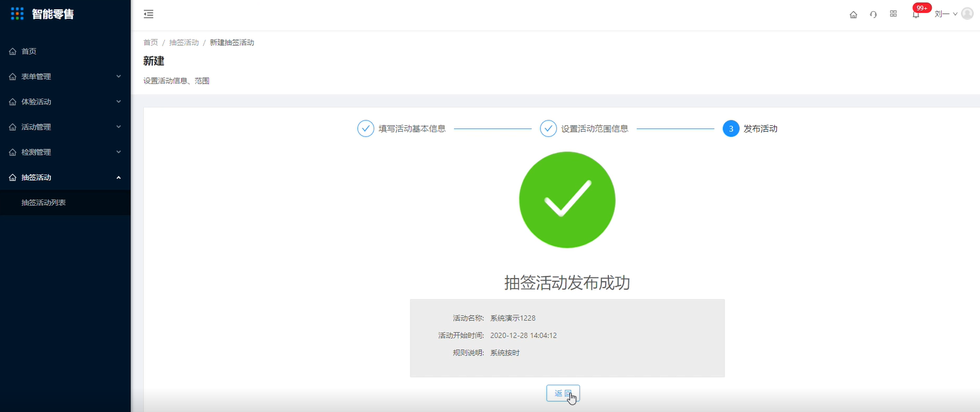Click the 设置活动范围信息 step label
Screen dimensions: 980x412
tap(595, 128)
